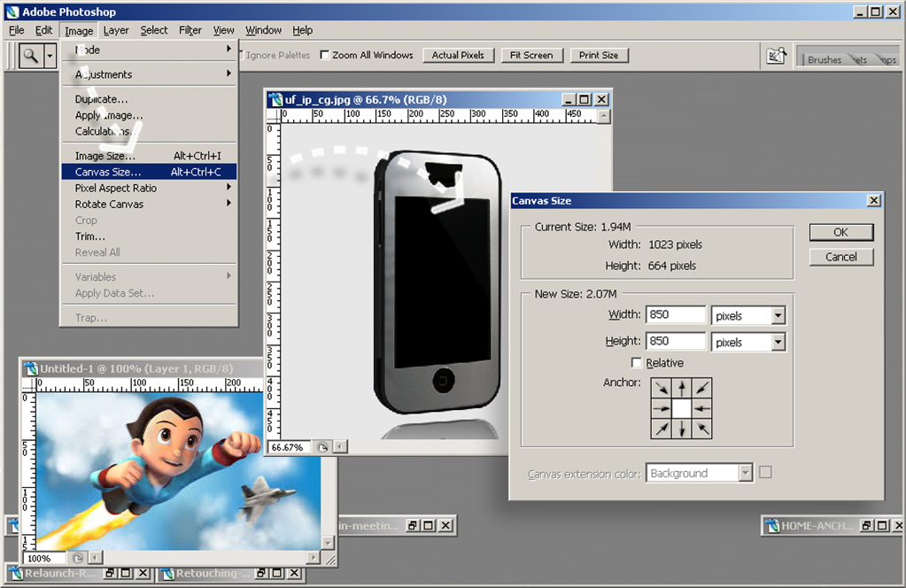Set anchor to the center square

click(x=682, y=408)
